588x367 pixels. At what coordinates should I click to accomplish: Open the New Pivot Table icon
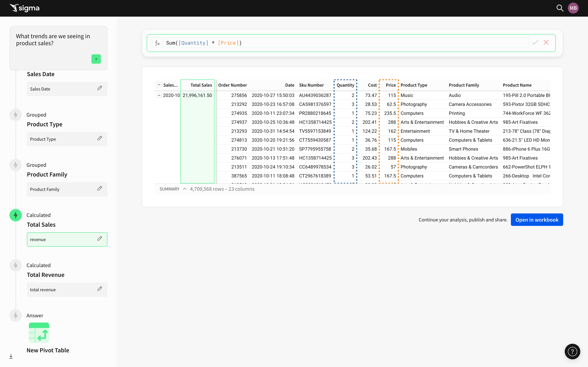pos(39,333)
